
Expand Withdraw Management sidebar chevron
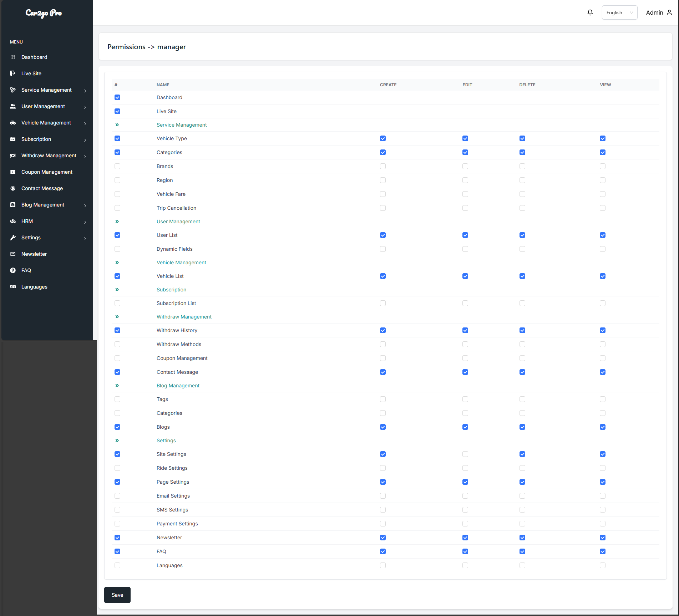pos(85,156)
